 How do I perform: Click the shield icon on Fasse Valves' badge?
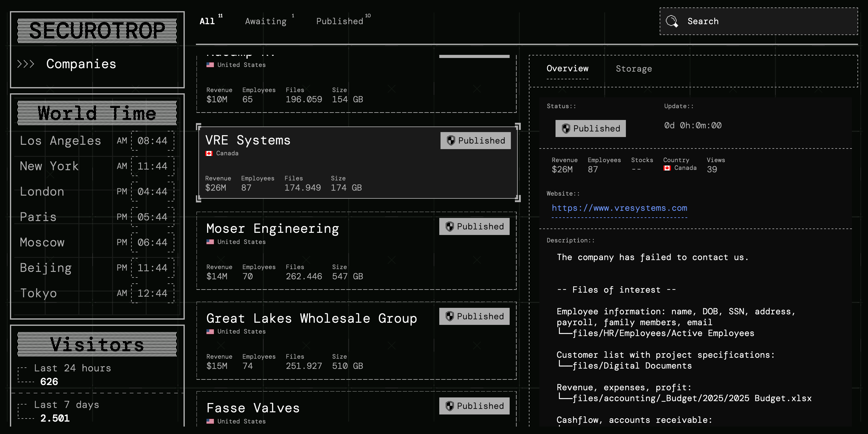click(449, 406)
